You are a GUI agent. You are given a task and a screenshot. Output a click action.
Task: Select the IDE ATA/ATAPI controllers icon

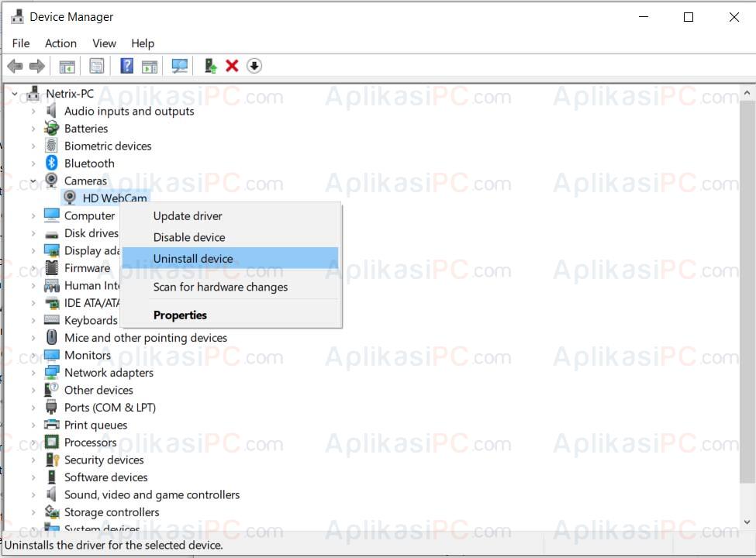[52, 302]
